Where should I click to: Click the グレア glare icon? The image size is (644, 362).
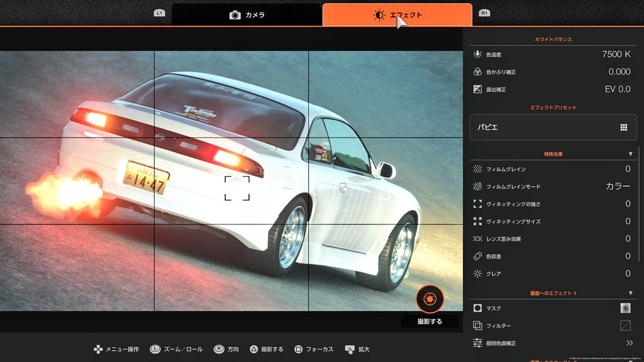point(477,273)
